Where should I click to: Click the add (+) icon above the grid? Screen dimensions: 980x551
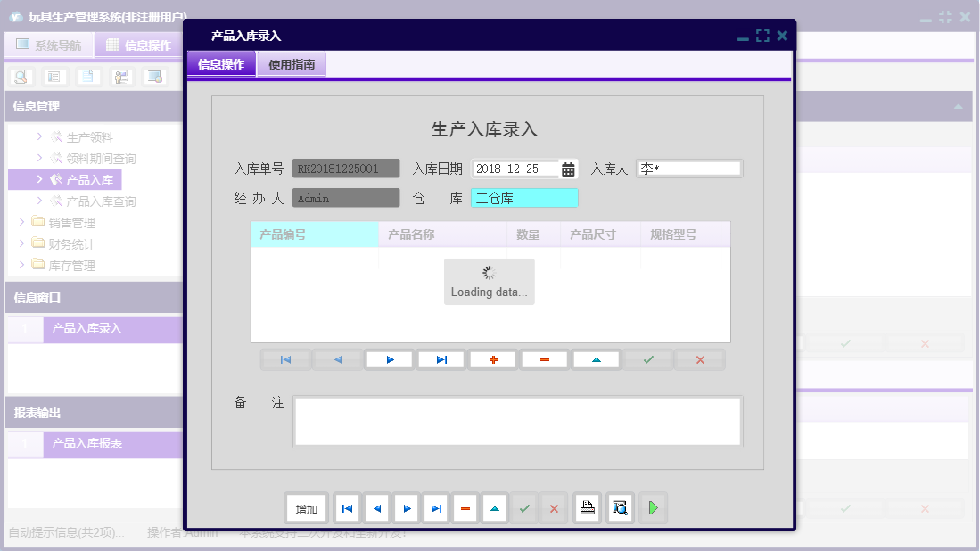pos(492,359)
